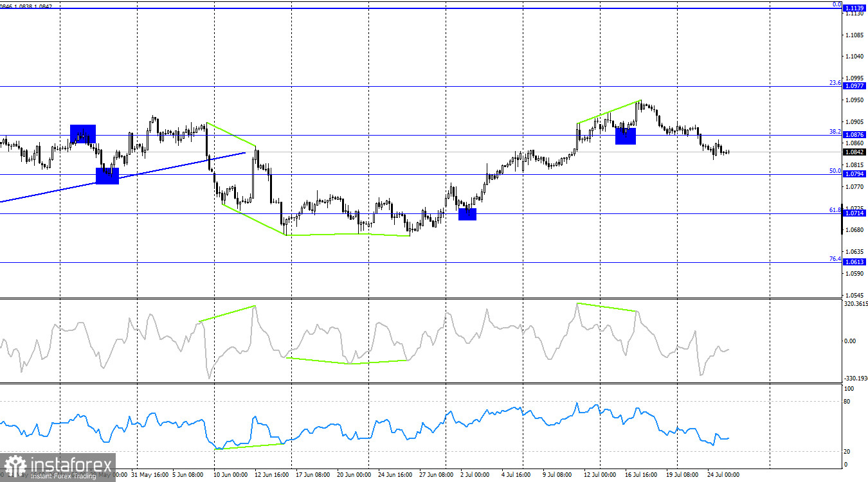Click the 31 May 16:00 time label
The width and height of the screenshot is (868, 482).
(150, 476)
